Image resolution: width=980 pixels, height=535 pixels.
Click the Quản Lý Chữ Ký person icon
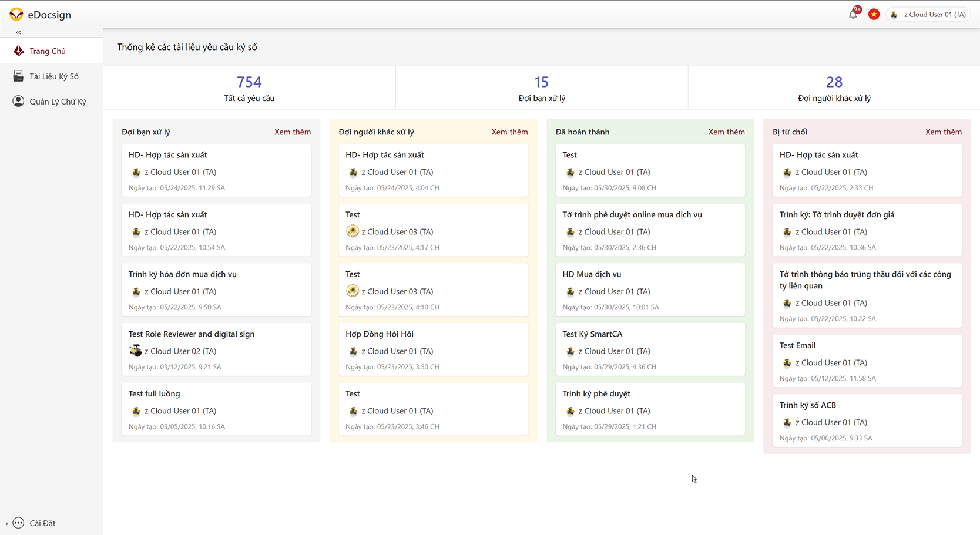click(x=19, y=102)
